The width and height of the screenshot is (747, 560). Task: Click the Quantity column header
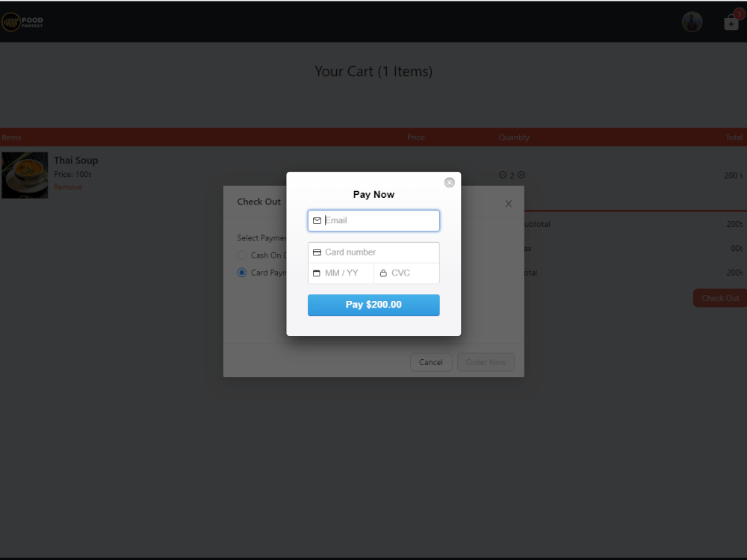point(514,137)
